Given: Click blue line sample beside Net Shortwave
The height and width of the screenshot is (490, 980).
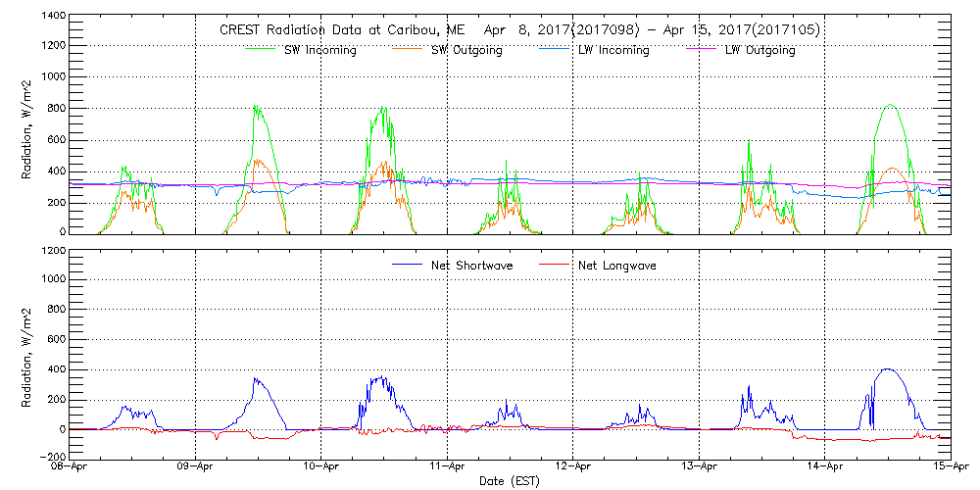Looking at the screenshot, I should coord(407,265).
